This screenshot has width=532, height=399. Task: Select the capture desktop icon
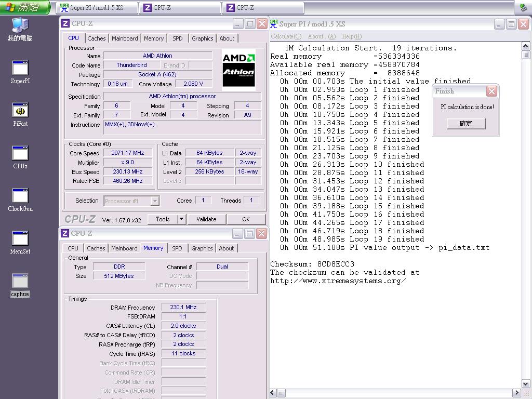[x=20, y=286]
